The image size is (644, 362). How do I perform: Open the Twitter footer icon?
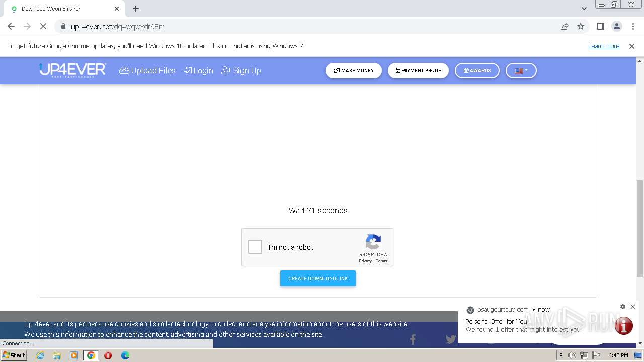coord(451,339)
